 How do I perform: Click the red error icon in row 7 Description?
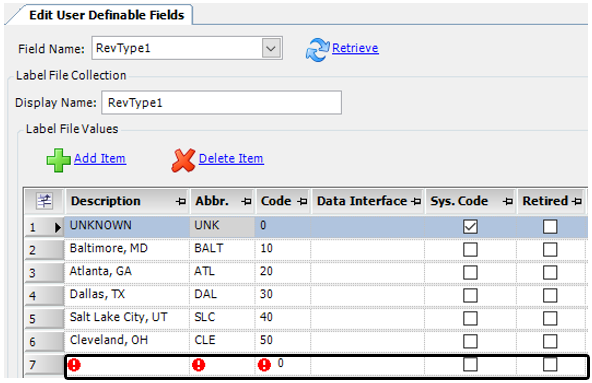[74, 365]
